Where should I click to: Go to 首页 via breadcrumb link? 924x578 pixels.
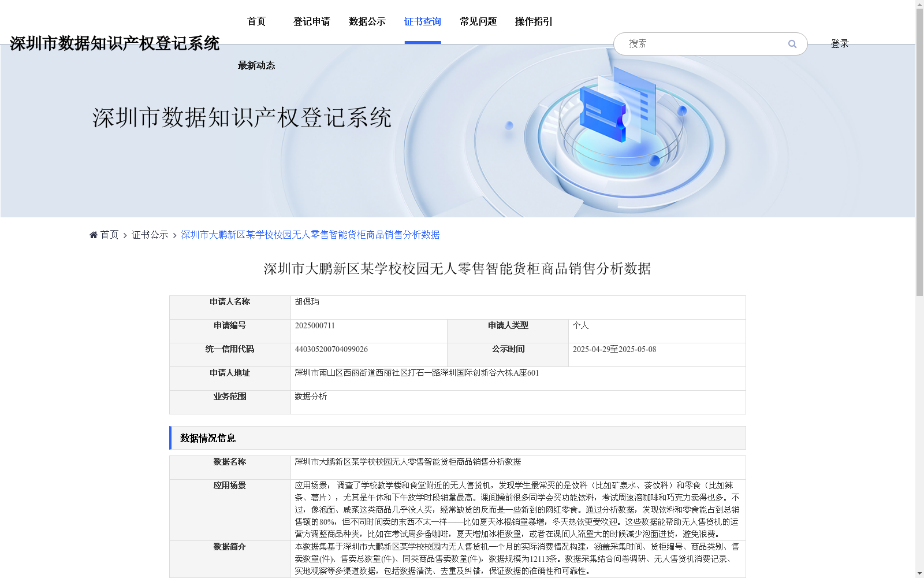click(x=109, y=235)
